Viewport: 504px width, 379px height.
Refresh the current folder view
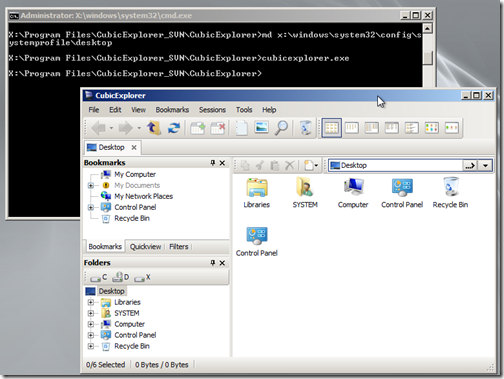tap(174, 128)
